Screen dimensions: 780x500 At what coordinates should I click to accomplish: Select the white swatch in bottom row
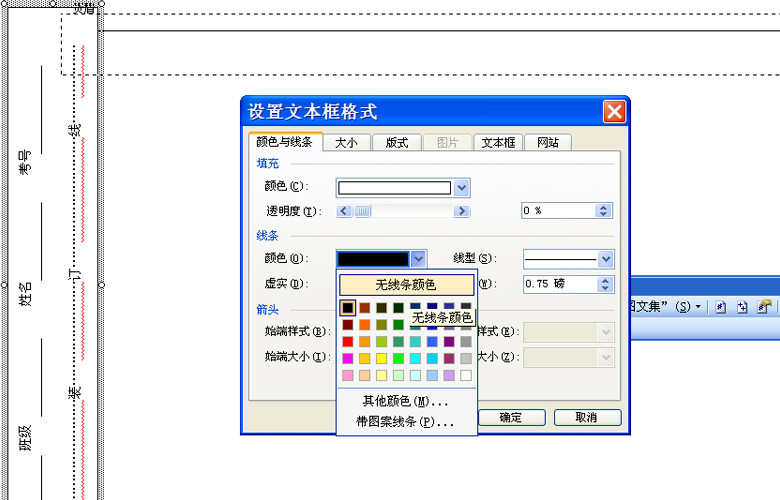pyautogui.click(x=466, y=375)
